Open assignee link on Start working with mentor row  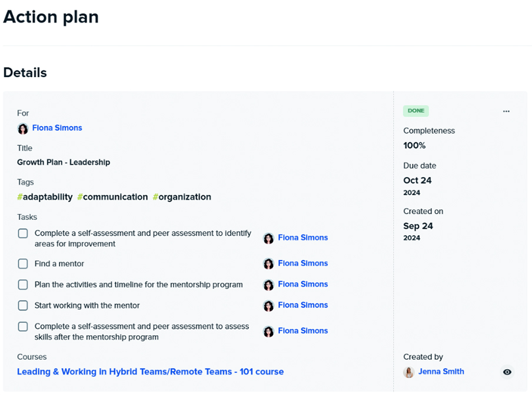[303, 305]
